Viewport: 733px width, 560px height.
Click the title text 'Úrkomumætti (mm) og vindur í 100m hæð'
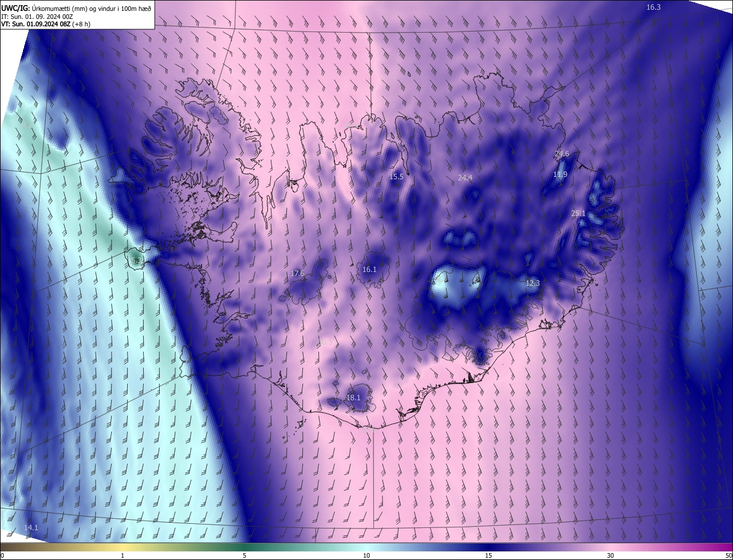point(92,7)
